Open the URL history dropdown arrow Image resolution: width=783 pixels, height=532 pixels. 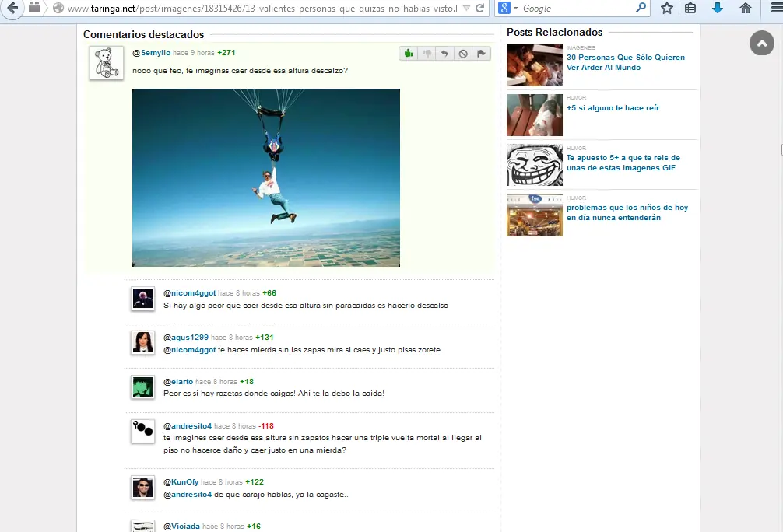click(x=466, y=8)
